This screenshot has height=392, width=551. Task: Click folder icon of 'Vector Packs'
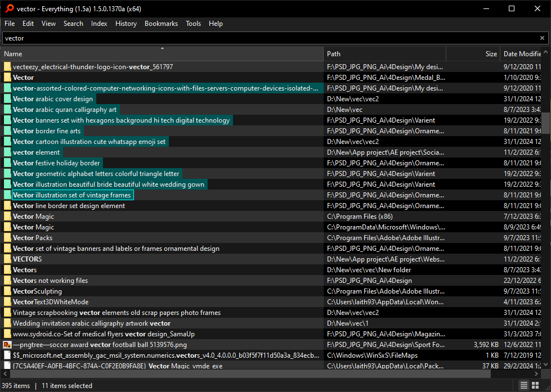[x=7, y=238]
